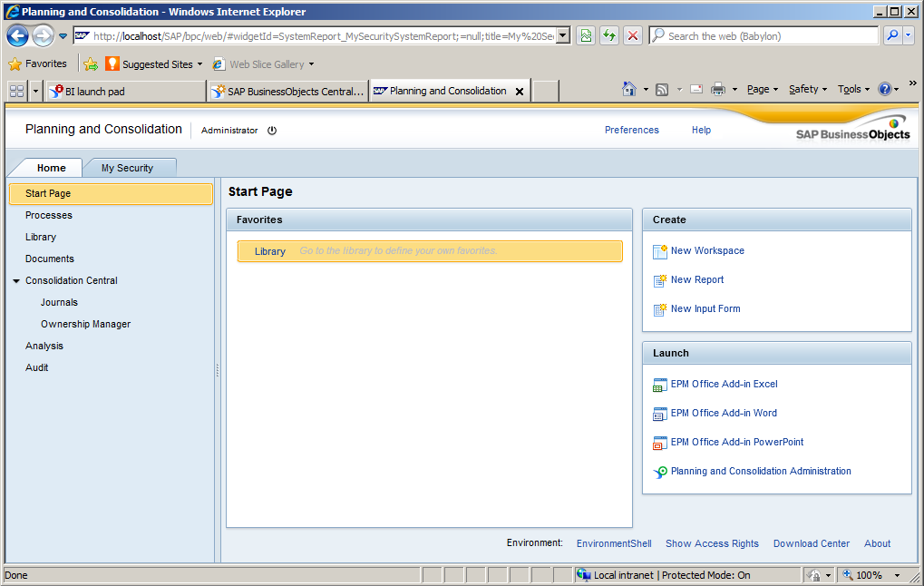Screen dimensions: 924x586
Task: Click the Planning and Consolidation Administration icon
Action: pyautogui.click(x=660, y=472)
